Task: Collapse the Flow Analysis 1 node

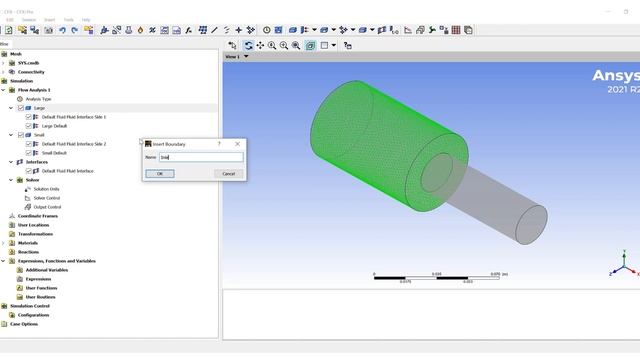Action: pyautogui.click(x=3, y=90)
